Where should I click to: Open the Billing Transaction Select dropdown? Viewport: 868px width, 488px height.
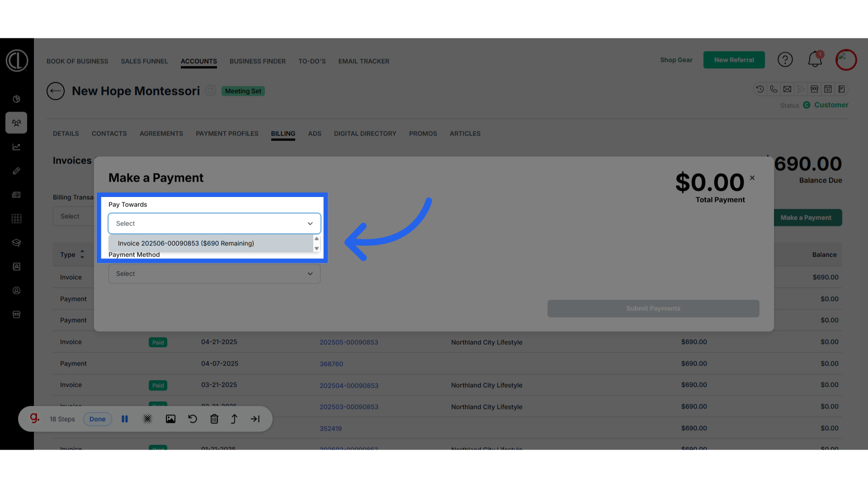click(x=74, y=216)
